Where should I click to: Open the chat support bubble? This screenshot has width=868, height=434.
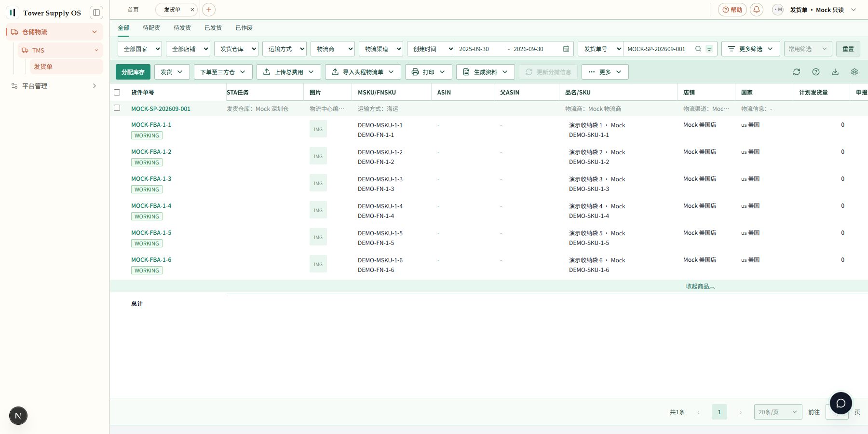pyautogui.click(x=841, y=403)
